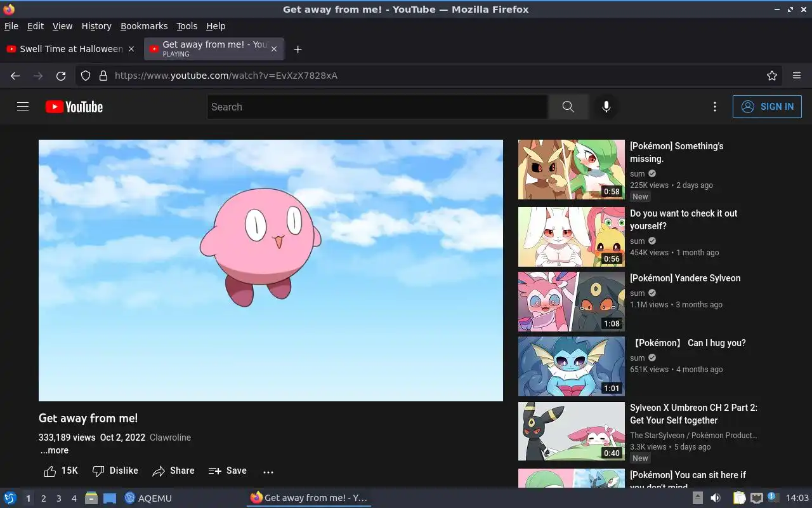
Task: Open the YouTube guide hamburger menu
Action: coord(23,107)
